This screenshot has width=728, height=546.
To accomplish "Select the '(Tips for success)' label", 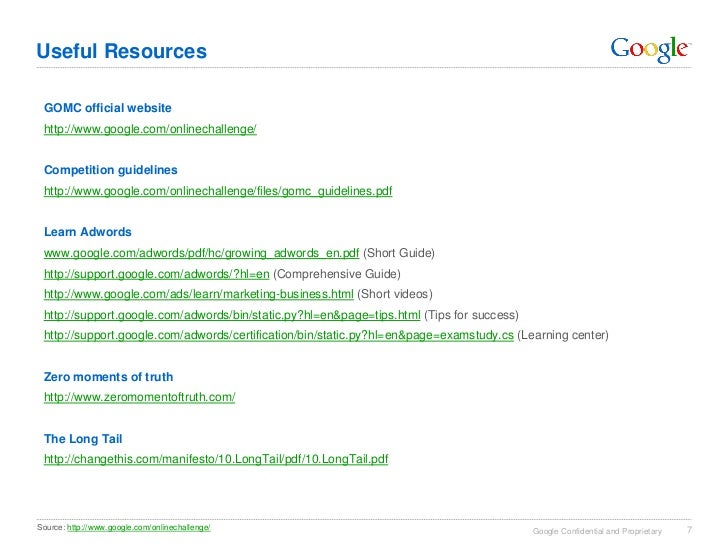I will pos(471,315).
